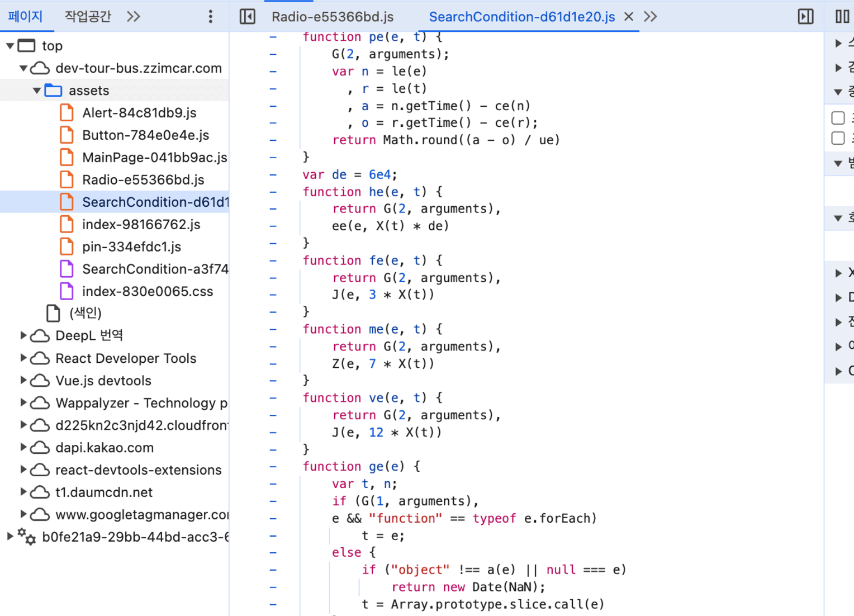Image resolution: width=854 pixels, height=616 pixels.
Task: Collapse the assets folder
Action: [x=37, y=91]
